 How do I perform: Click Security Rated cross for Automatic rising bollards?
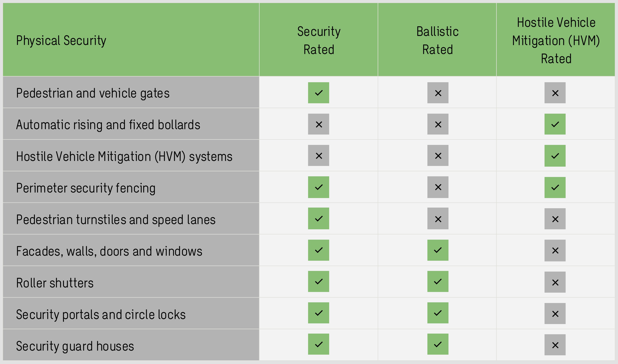pyautogui.click(x=318, y=124)
